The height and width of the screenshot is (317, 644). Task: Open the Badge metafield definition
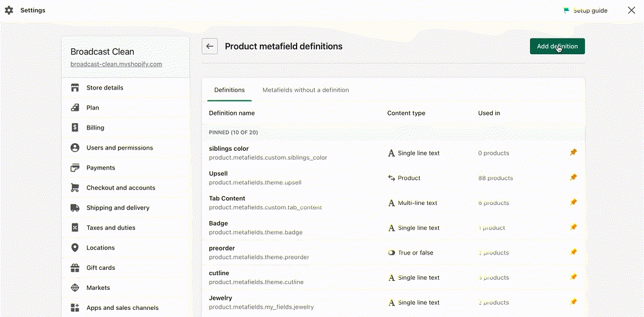(x=218, y=224)
